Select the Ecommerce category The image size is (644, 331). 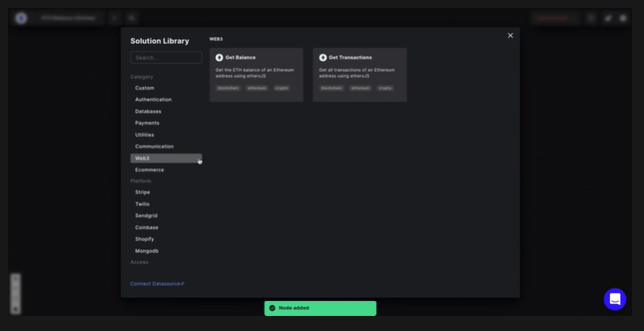pyautogui.click(x=150, y=169)
